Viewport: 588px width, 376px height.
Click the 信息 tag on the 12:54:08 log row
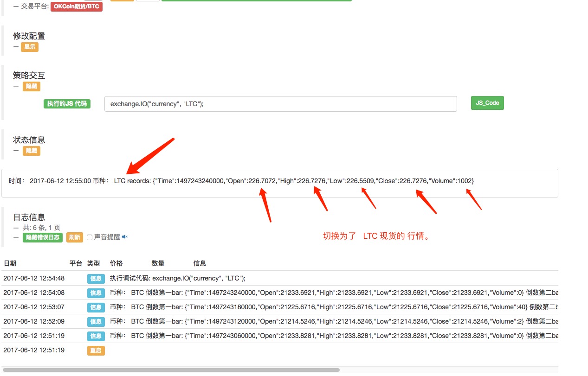pos(96,293)
